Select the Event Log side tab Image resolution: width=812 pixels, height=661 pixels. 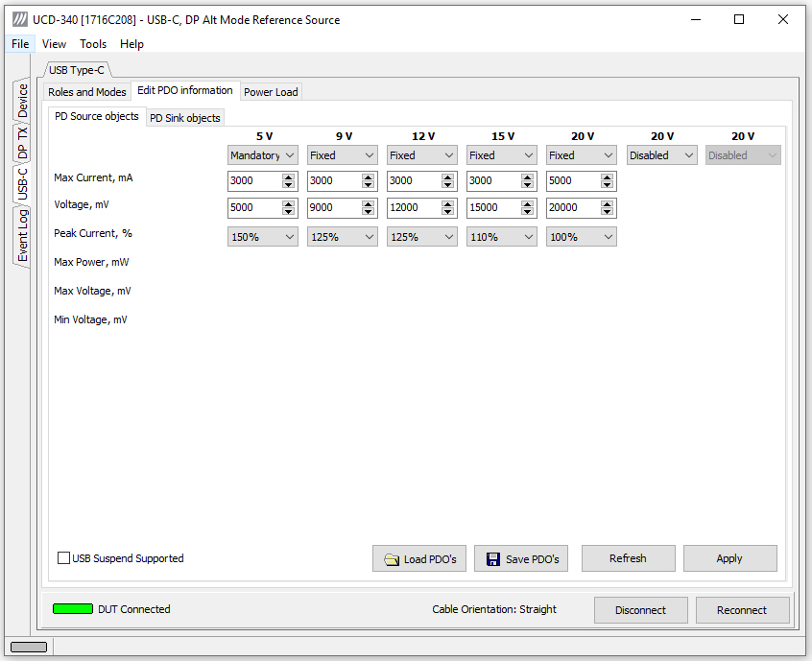click(22, 235)
